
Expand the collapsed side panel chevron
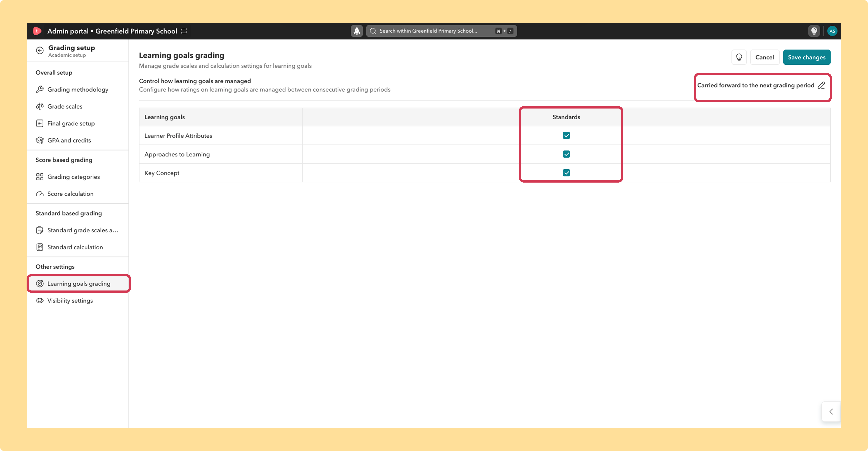tap(831, 412)
